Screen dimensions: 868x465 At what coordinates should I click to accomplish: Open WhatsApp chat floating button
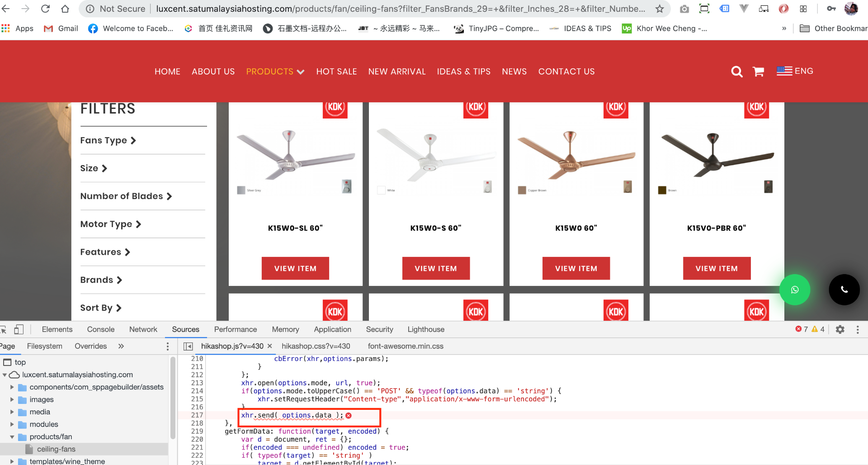coord(795,289)
